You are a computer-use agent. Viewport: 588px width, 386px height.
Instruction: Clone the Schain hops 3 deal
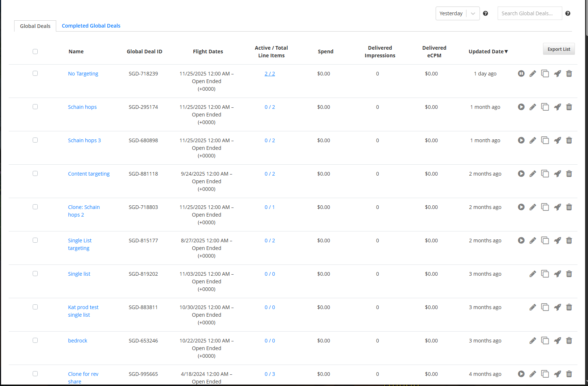tap(545, 140)
